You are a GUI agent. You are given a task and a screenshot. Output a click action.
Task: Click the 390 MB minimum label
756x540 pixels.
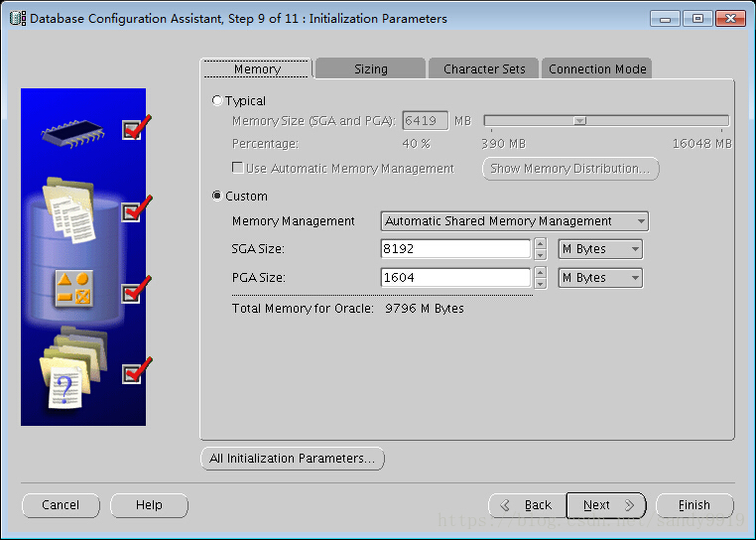pyautogui.click(x=503, y=144)
